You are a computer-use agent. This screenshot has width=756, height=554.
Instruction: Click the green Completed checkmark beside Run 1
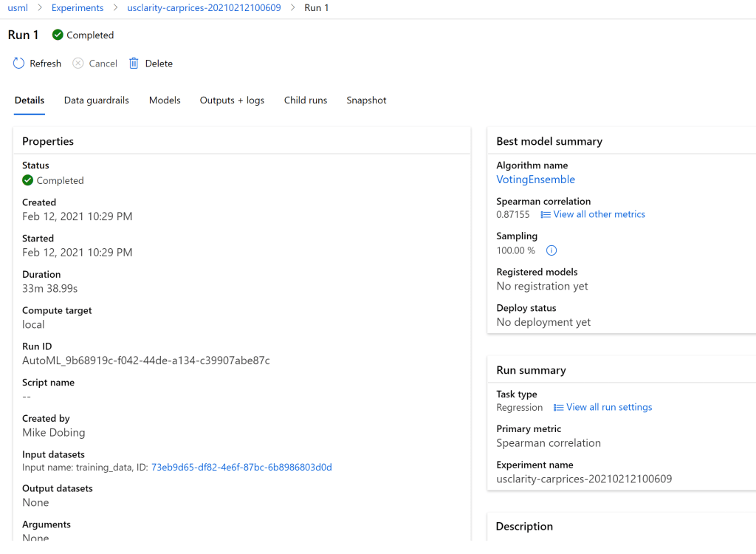[58, 35]
